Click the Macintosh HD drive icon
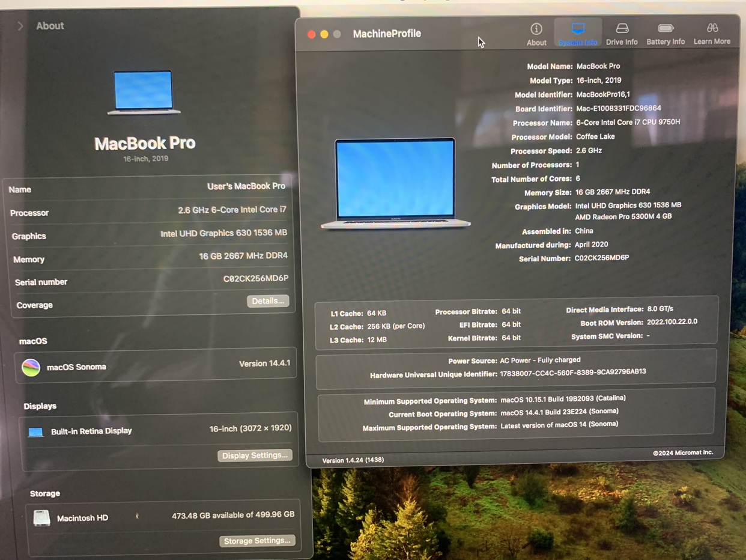Screen dimensions: 746x560 (x=41, y=518)
